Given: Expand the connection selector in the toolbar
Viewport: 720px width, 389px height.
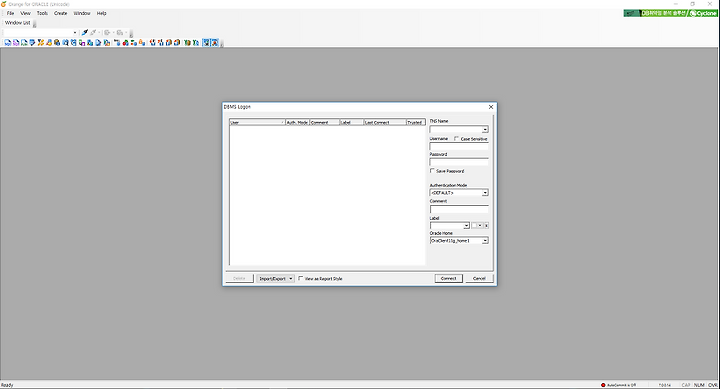Looking at the screenshot, I should (75, 33).
